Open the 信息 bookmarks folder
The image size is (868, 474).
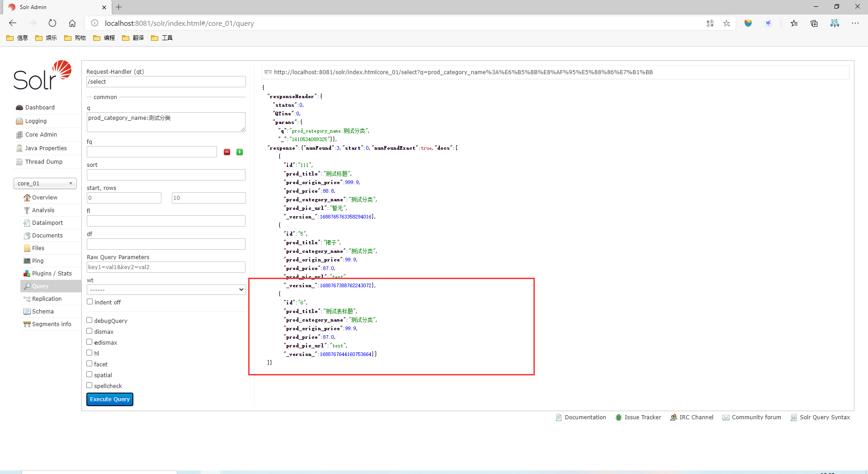pyautogui.click(x=17, y=38)
